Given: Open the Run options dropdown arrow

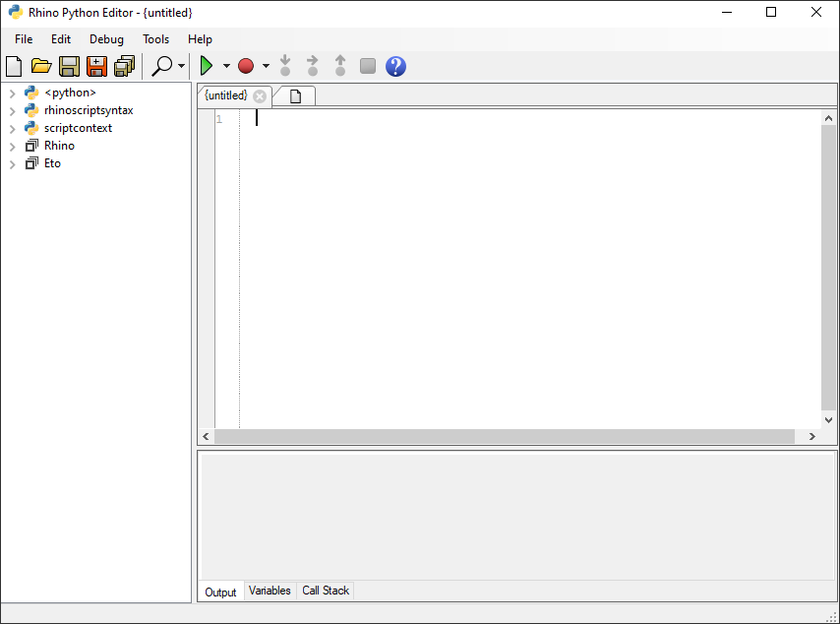Looking at the screenshot, I should pyautogui.click(x=226, y=66).
